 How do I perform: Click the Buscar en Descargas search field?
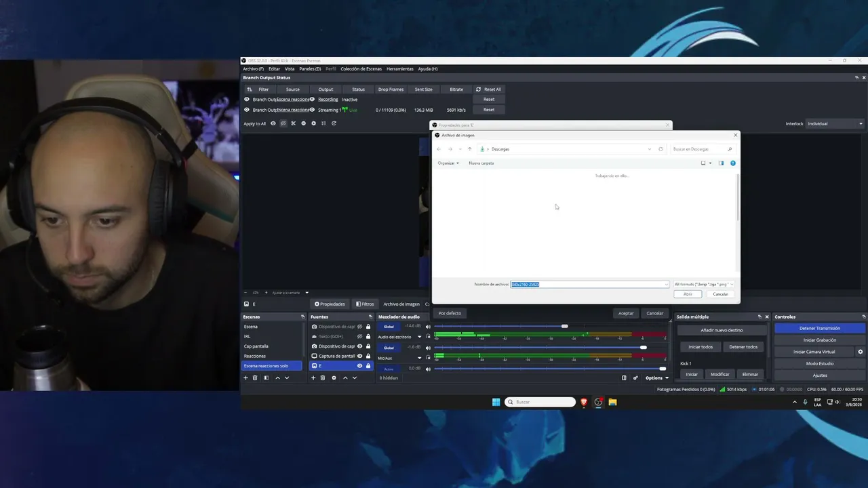tap(702, 149)
